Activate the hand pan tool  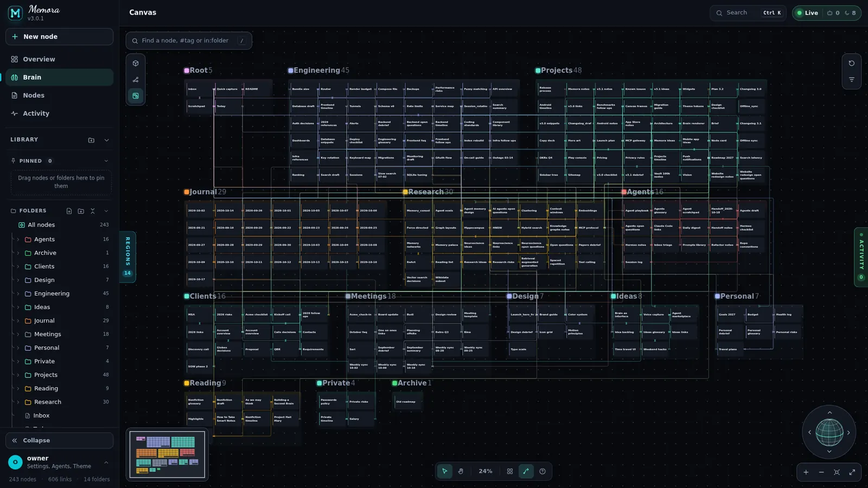pos(461,471)
